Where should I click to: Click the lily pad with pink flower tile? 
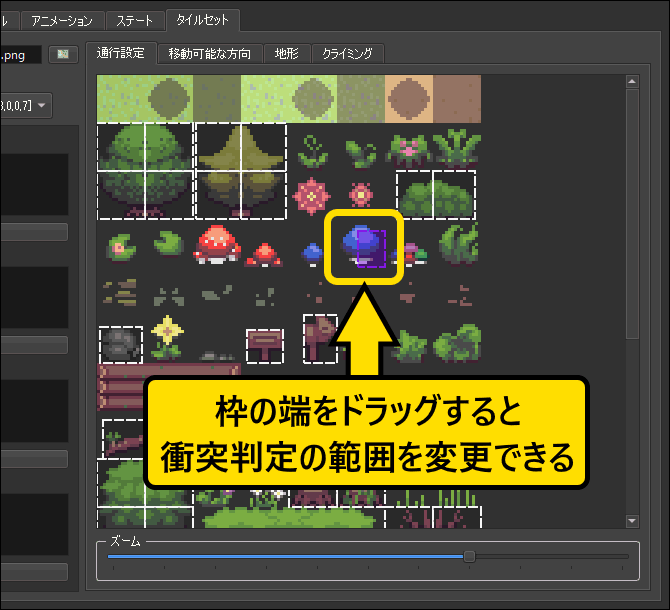pos(120,245)
